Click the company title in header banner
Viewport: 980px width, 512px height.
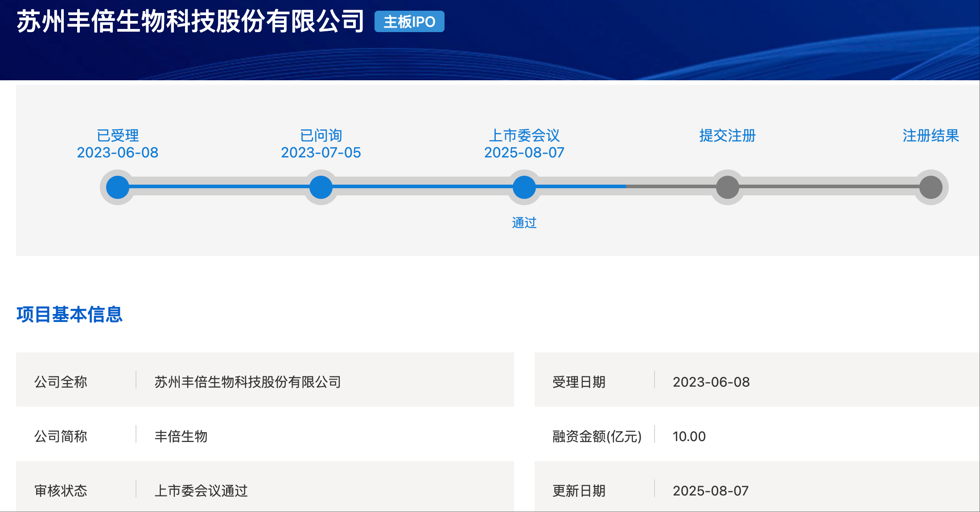click(x=191, y=21)
